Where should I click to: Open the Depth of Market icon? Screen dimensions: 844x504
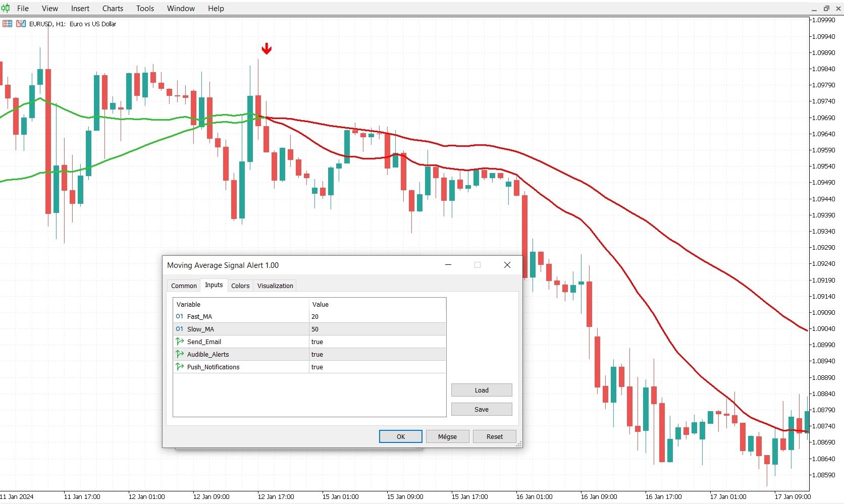[x=7, y=23]
